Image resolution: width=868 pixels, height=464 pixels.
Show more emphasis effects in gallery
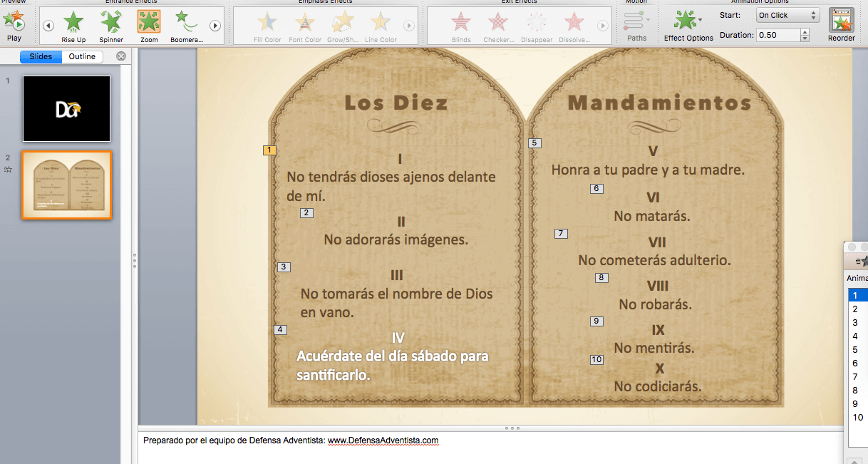point(409,26)
